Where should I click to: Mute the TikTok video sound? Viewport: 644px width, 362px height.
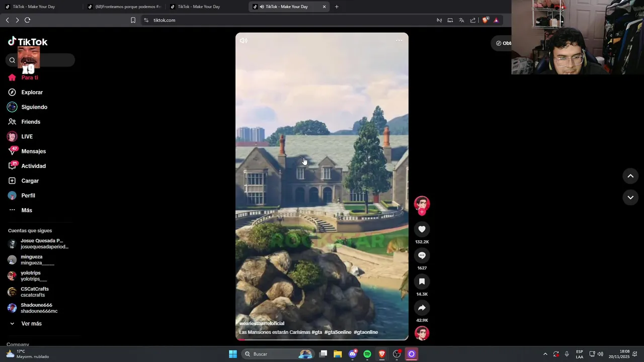[244, 41]
